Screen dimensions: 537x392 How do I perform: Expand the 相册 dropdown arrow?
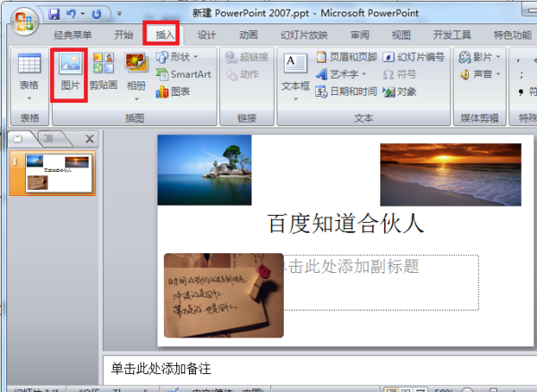pos(137,99)
